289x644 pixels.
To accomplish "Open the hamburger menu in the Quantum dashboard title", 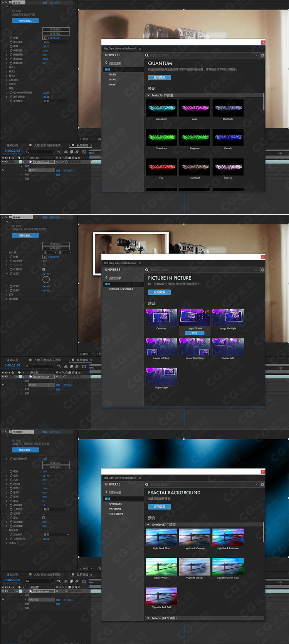I will (139, 48).
